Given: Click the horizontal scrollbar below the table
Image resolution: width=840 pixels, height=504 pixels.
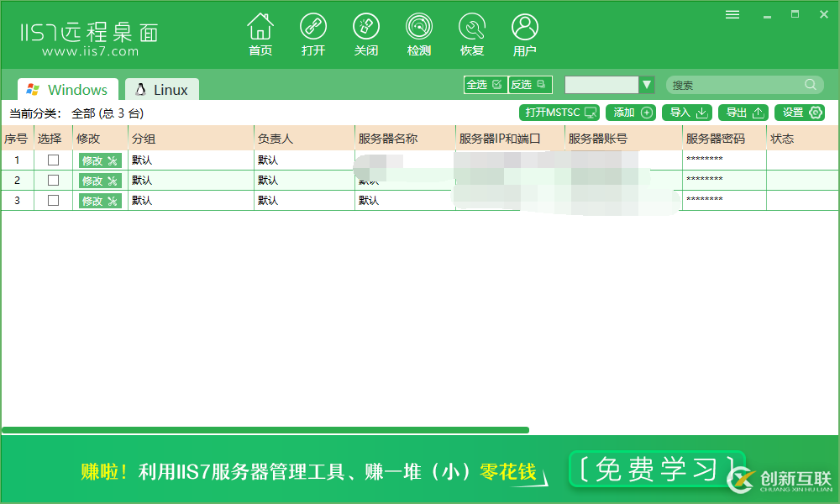Looking at the screenshot, I should [x=265, y=430].
